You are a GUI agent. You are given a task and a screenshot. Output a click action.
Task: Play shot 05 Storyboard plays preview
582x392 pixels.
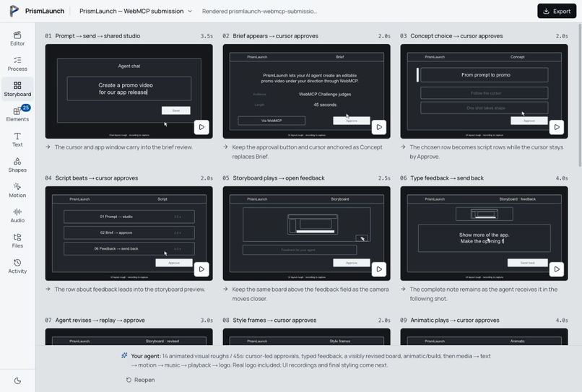point(379,269)
